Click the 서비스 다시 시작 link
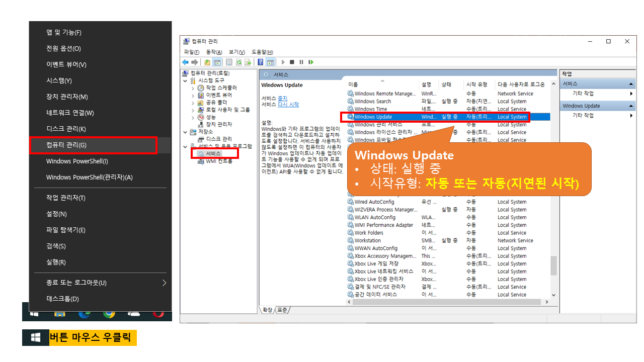 tap(288, 105)
